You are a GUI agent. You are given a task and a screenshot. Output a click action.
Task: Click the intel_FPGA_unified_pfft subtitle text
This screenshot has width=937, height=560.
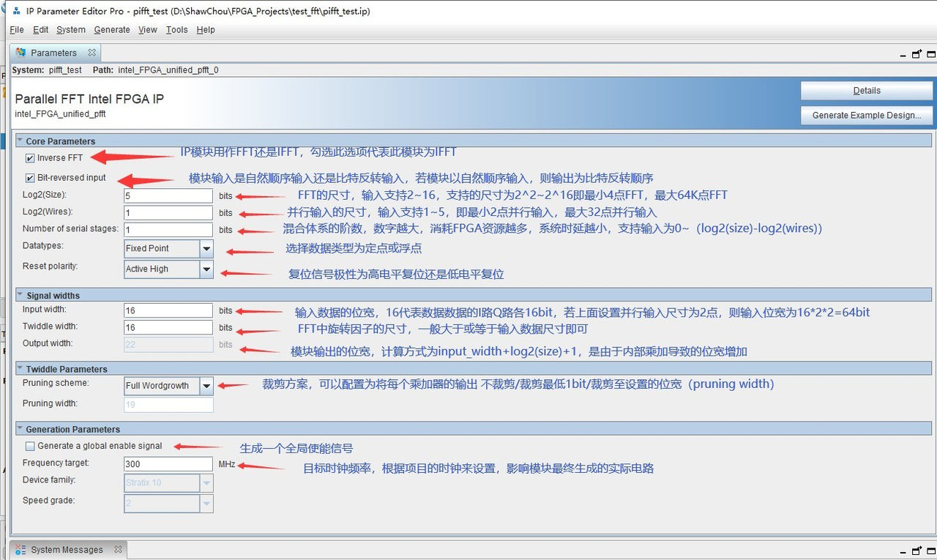60,114
